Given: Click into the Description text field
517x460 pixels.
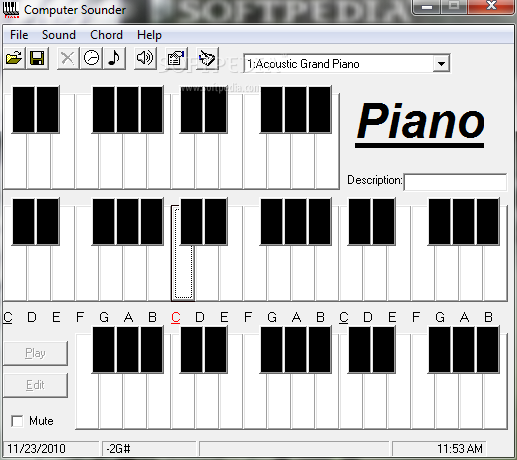Looking at the screenshot, I should point(455,182).
